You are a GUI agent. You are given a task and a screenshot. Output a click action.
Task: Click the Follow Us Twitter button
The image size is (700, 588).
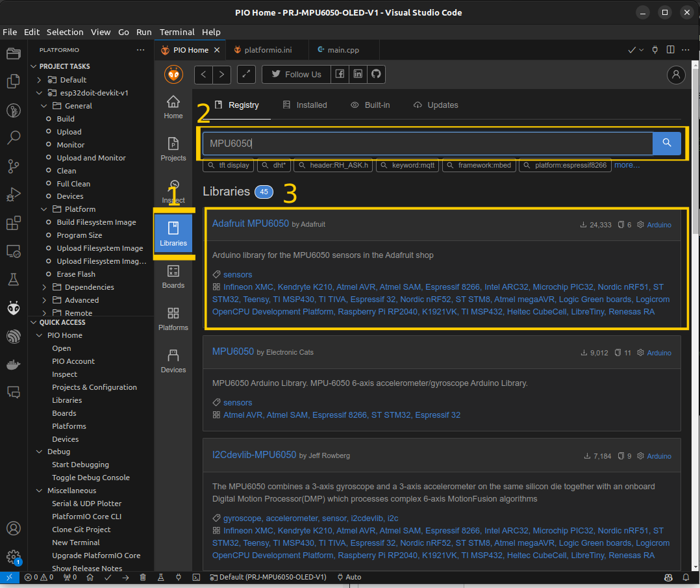pyautogui.click(x=296, y=74)
